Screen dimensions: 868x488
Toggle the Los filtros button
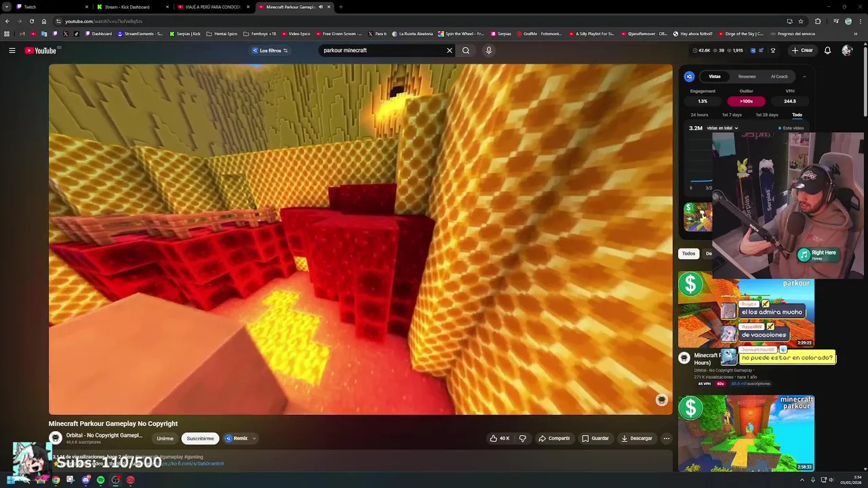coord(270,50)
